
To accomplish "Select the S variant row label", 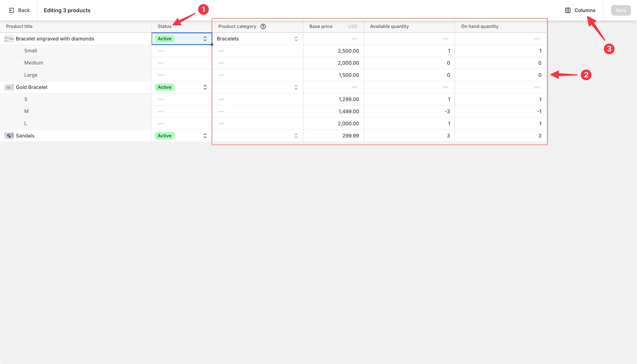I will (26, 99).
